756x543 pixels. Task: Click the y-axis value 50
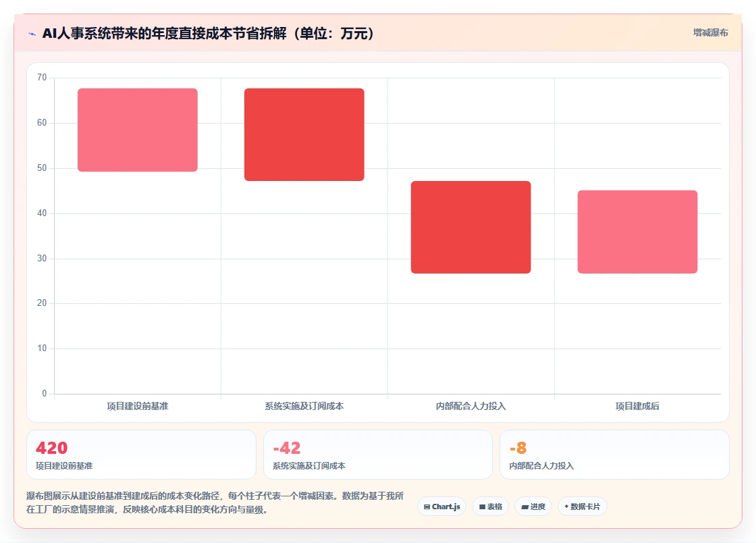[42, 167]
